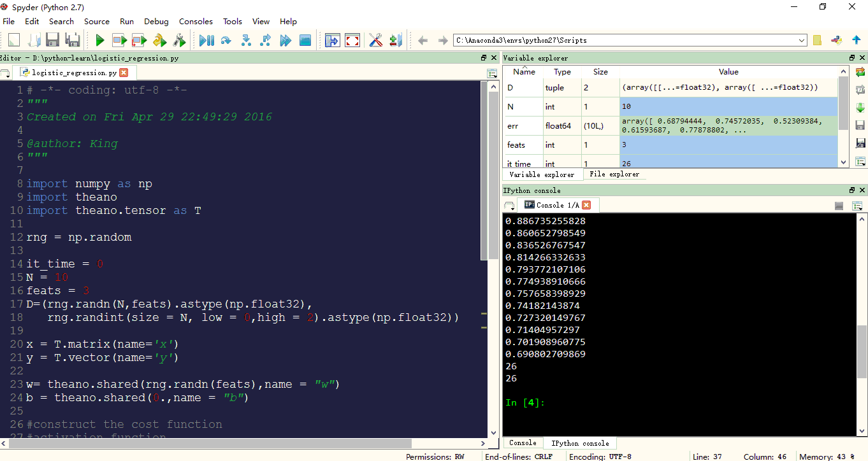Open the Source menu

97,21
